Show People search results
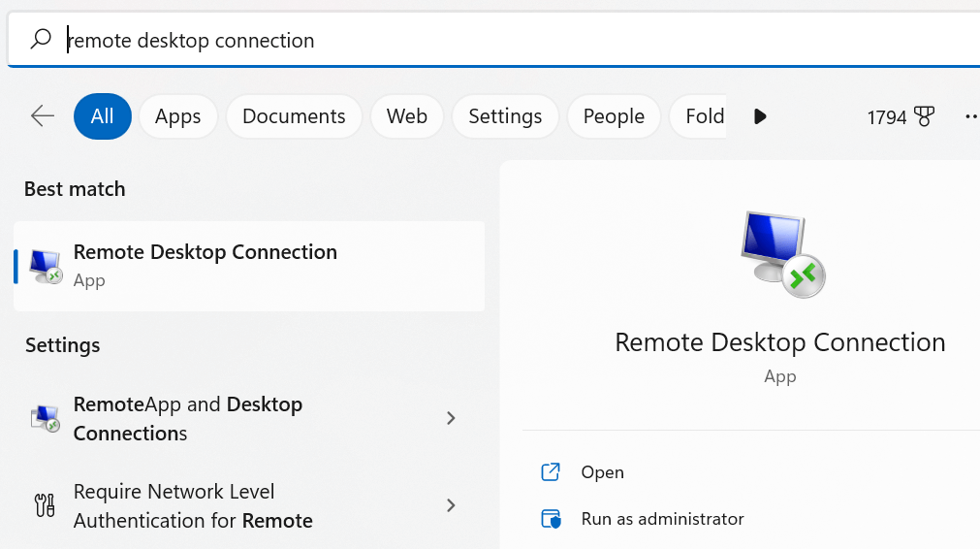 coord(614,116)
